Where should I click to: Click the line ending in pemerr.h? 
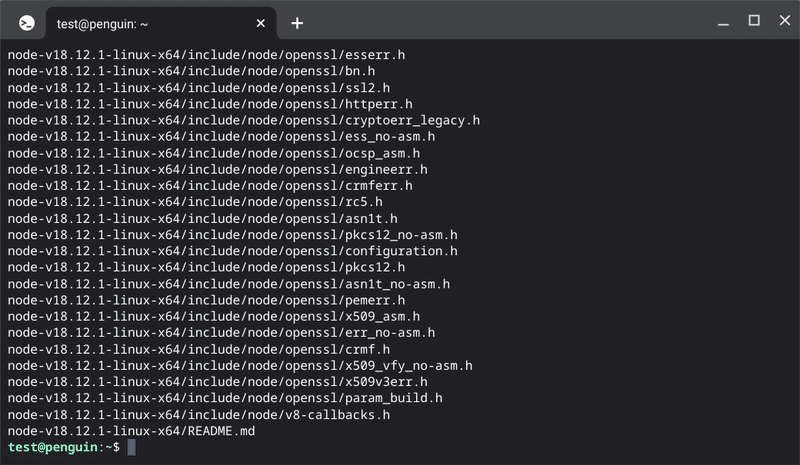click(x=206, y=300)
